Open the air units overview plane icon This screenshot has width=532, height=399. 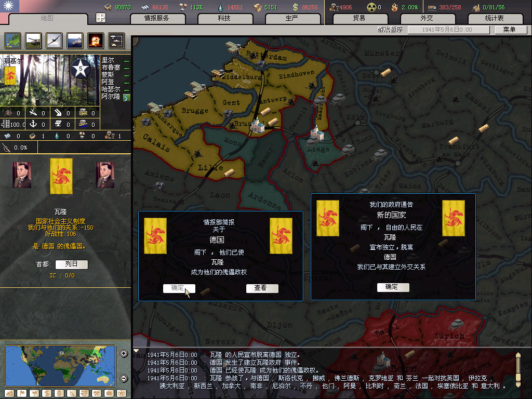[x=54, y=41]
